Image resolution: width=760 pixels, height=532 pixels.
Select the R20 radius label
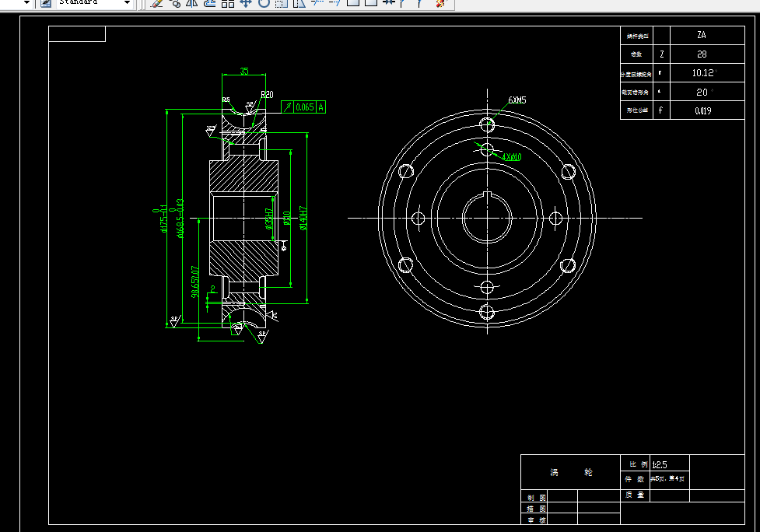pos(267,94)
